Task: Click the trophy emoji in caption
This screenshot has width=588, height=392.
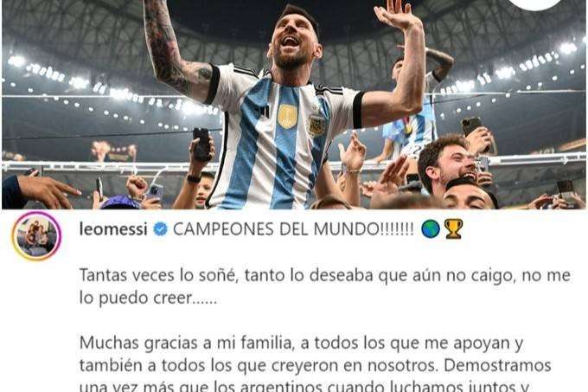Action: click(x=453, y=228)
